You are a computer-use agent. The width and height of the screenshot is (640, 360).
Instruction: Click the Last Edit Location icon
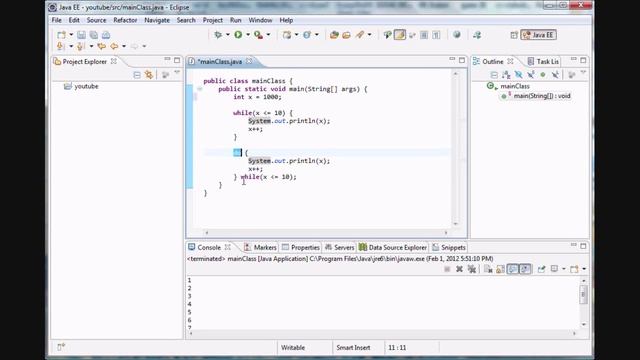click(x=102, y=46)
